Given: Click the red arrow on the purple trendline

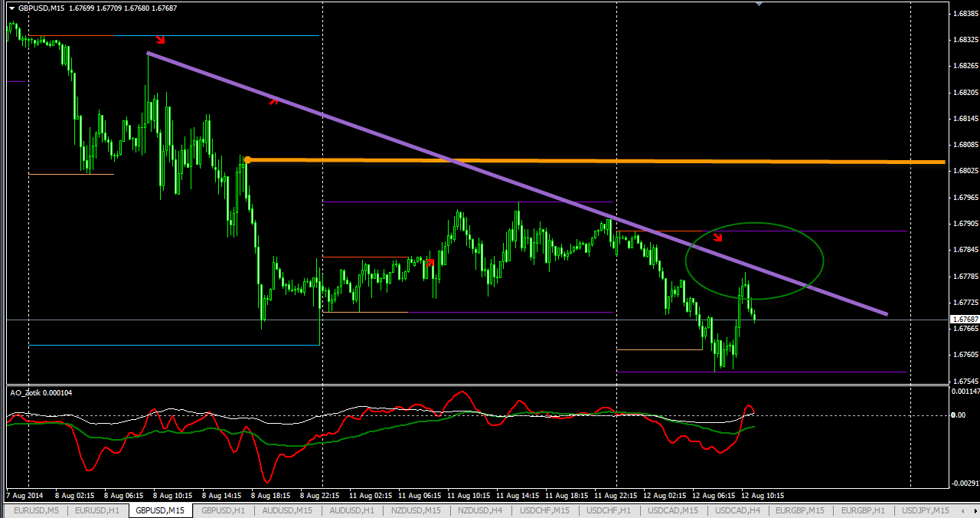Looking at the screenshot, I should pyautogui.click(x=273, y=99).
